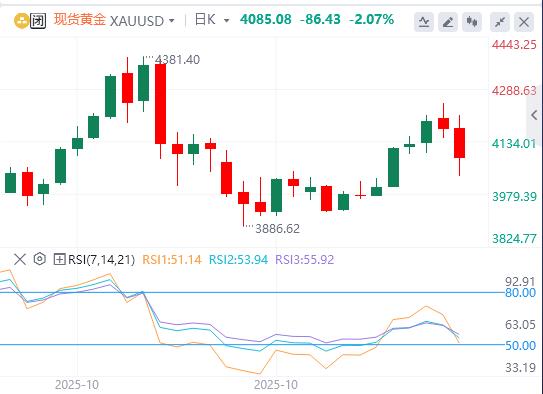Close the chart panel with X
This screenshot has width=543, height=394.
coord(524,22)
